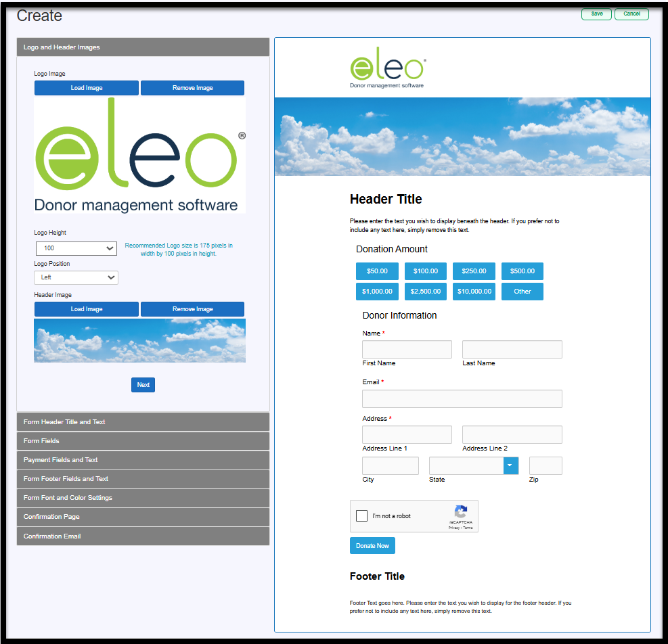Expand the Confirmation Email section
668x644 pixels.
(x=143, y=536)
